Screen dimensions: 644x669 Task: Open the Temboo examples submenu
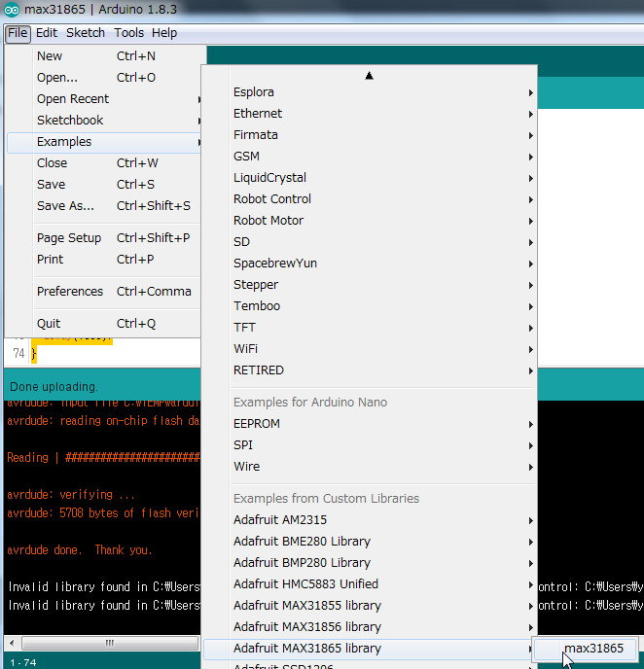click(370, 306)
